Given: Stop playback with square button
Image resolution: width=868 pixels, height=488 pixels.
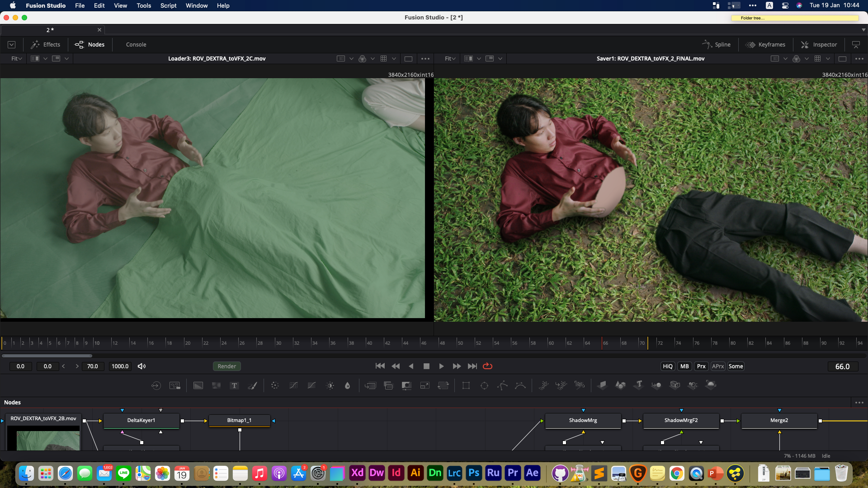Looking at the screenshot, I should tap(426, 366).
